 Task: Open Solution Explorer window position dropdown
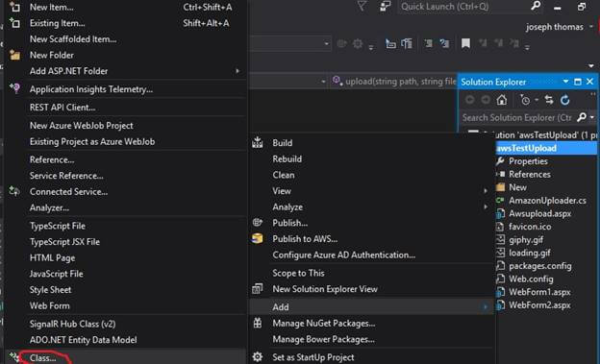[565, 82]
